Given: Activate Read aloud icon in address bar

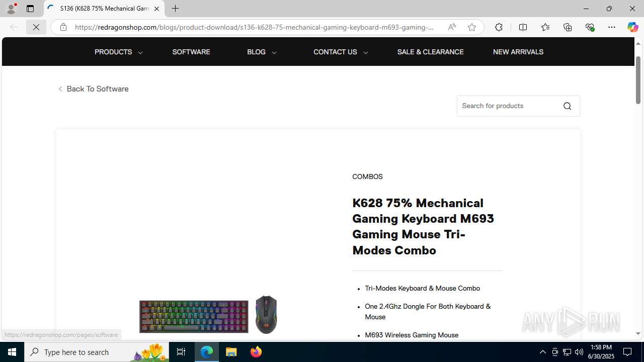Looking at the screenshot, I should pyautogui.click(x=452, y=27).
